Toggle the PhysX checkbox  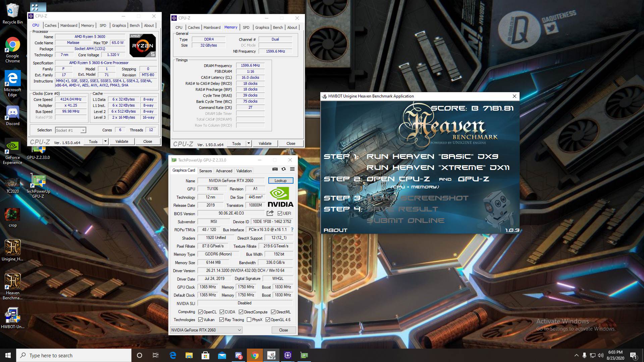click(x=249, y=320)
